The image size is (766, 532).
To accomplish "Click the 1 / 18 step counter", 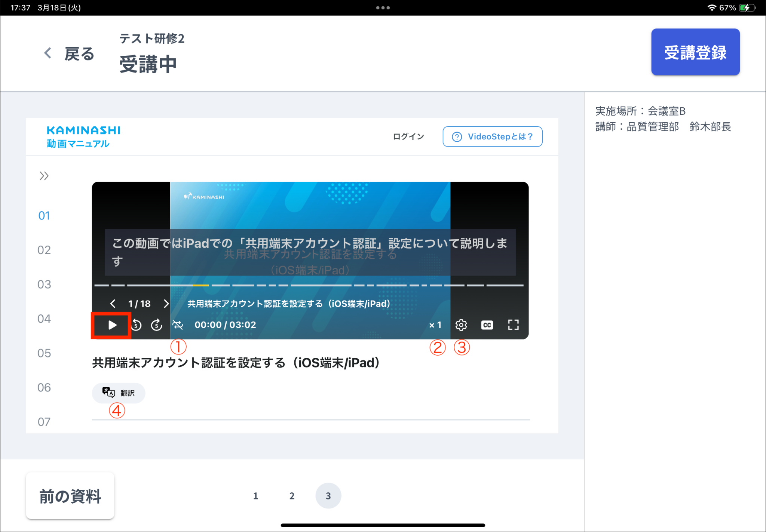I will point(139,304).
